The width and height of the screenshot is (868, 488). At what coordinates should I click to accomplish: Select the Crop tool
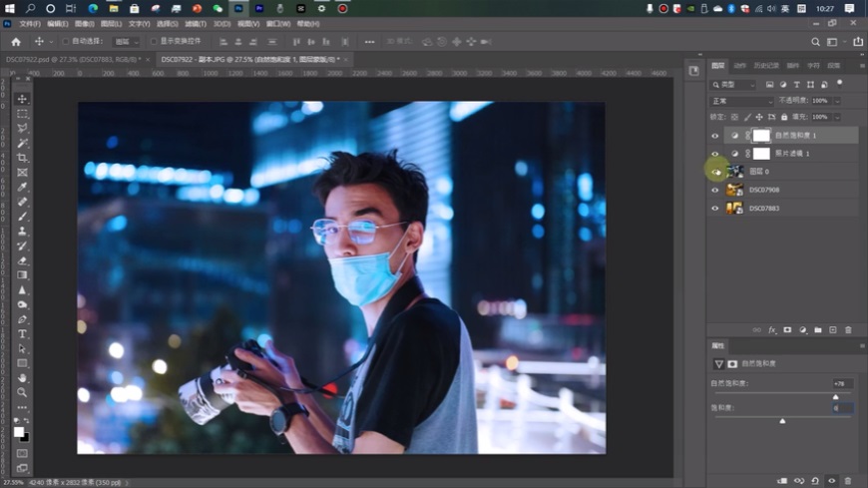22,158
